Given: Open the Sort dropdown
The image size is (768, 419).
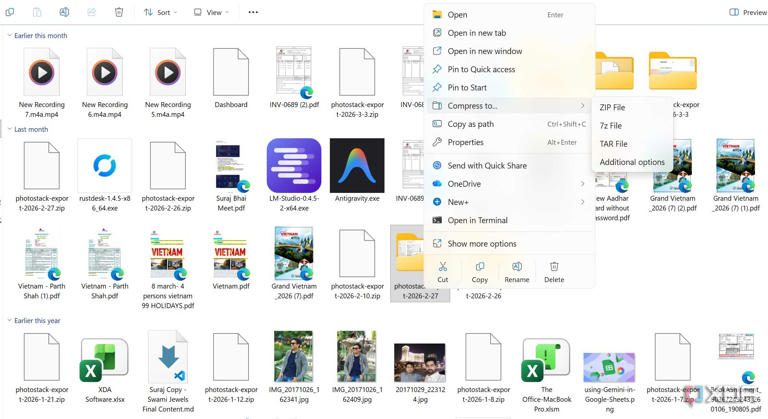Looking at the screenshot, I should click(160, 12).
